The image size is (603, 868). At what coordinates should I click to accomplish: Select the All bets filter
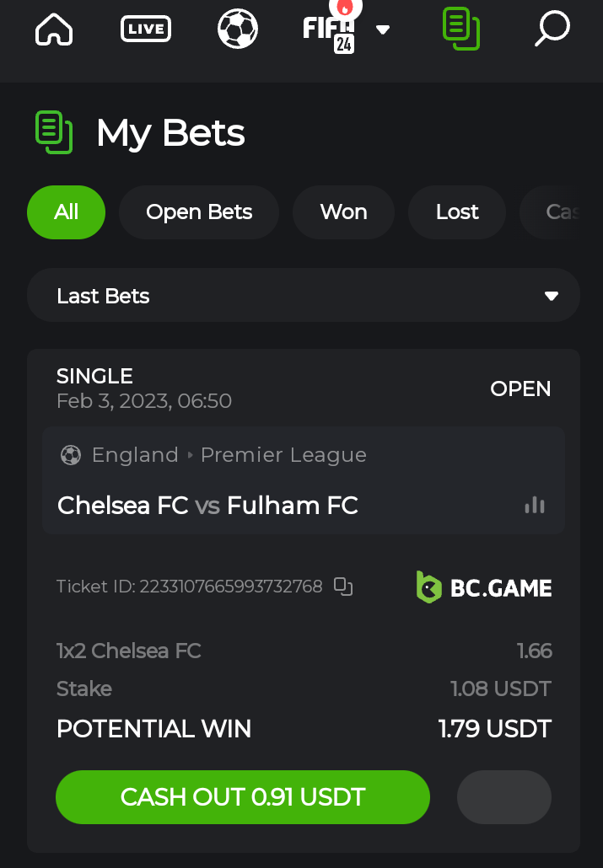[x=67, y=212]
